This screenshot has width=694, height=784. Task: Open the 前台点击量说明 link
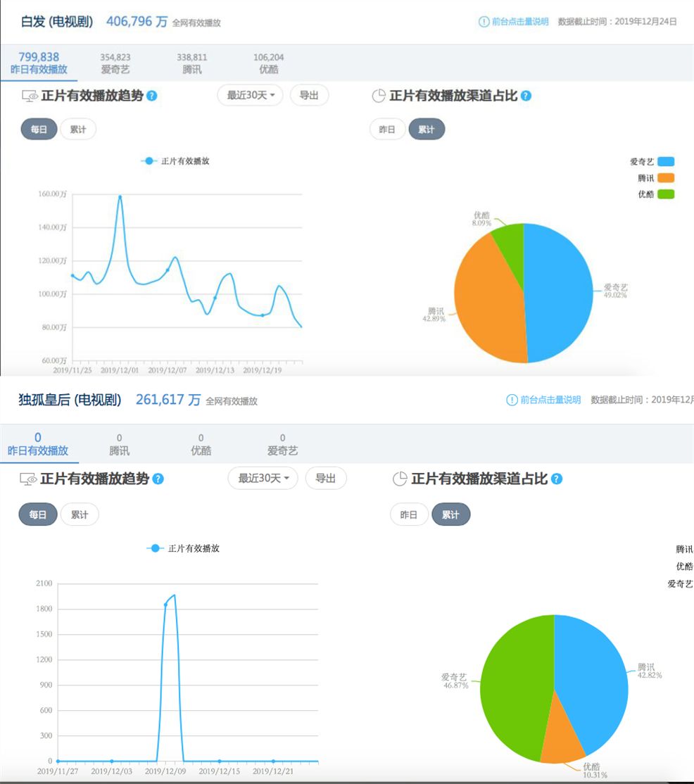[521, 22]
